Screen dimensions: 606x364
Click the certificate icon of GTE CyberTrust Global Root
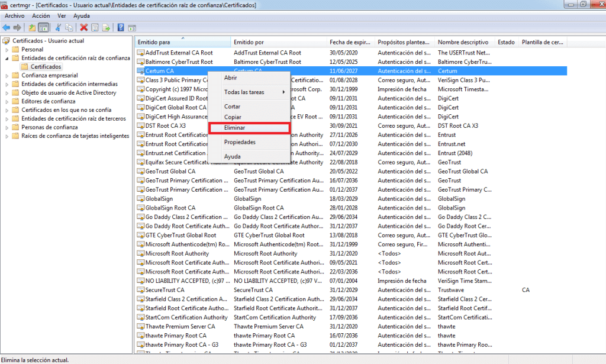point(141,236)
